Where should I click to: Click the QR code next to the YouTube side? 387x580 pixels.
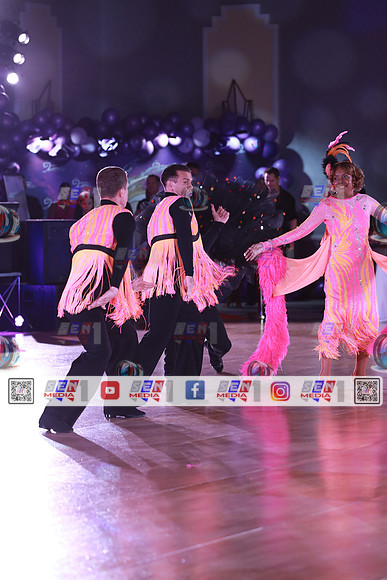(21, 391)
